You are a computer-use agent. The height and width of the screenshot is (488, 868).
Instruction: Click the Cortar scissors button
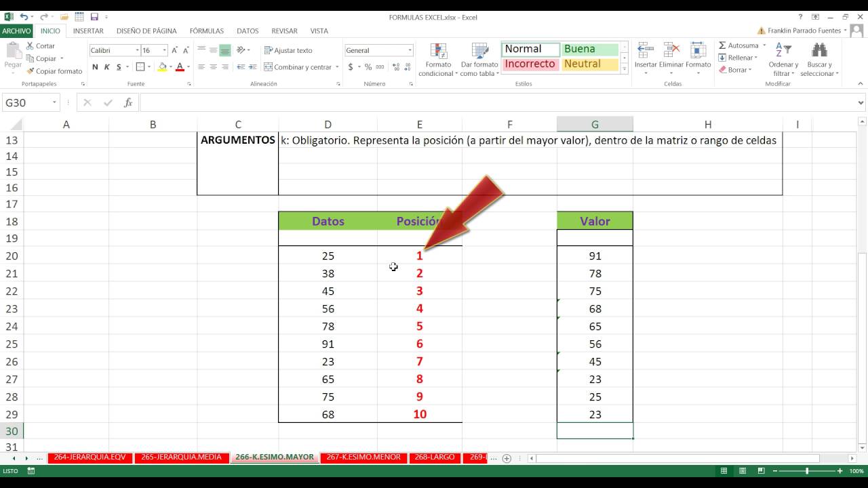pos(41,46)
